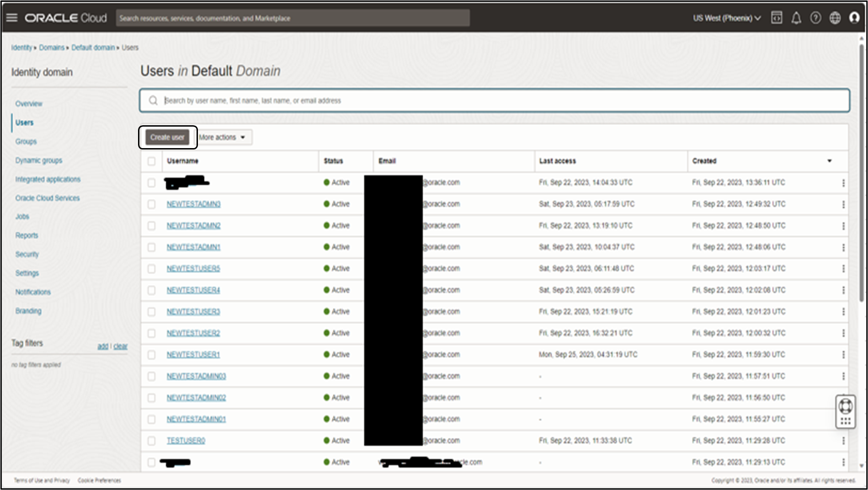Open actions menu for NEWTESTUSER5 row
This screenshot has width=868, height=490.
(843, 269)
